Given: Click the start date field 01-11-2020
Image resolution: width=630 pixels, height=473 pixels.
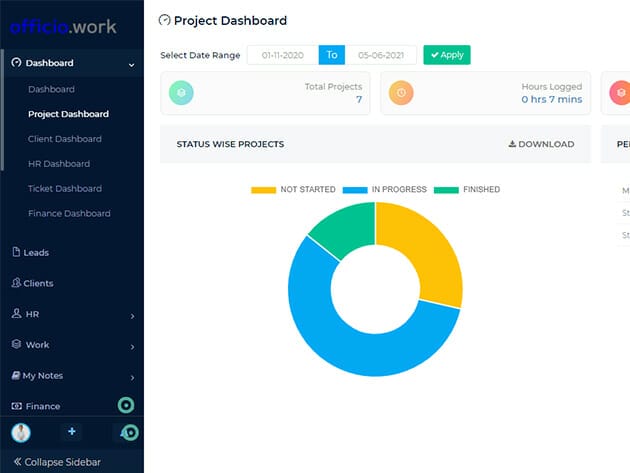Looking at the screenshot, I should click(x=282, y=55).
